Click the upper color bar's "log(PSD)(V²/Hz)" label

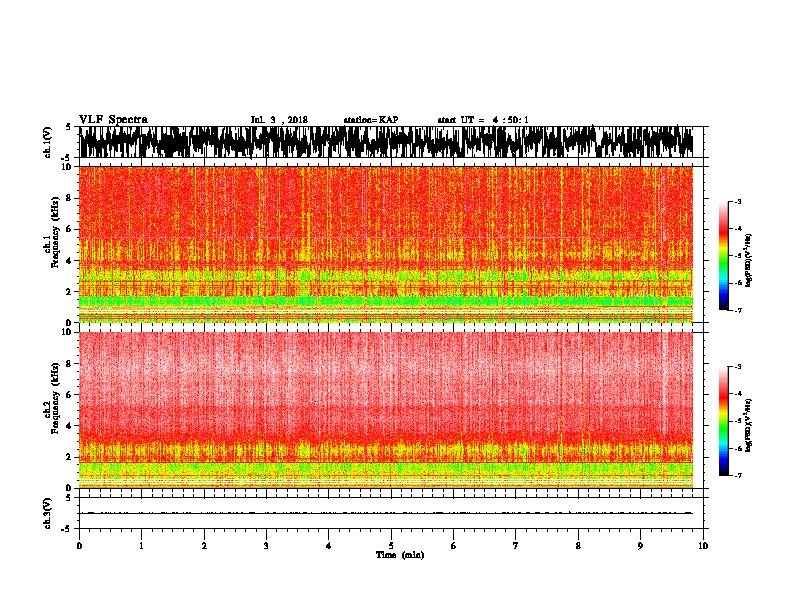pyautogui.click(x=748, y=261)
